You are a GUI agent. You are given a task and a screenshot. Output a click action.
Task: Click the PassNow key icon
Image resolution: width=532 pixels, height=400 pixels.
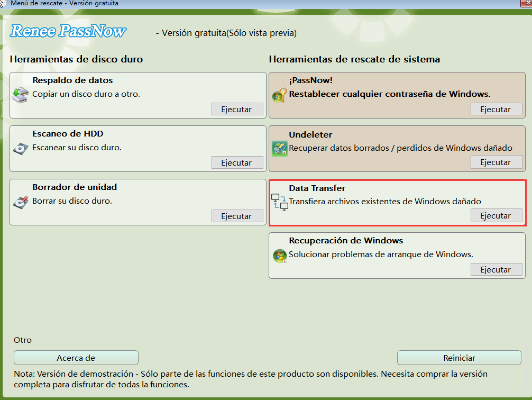[280, 95]
